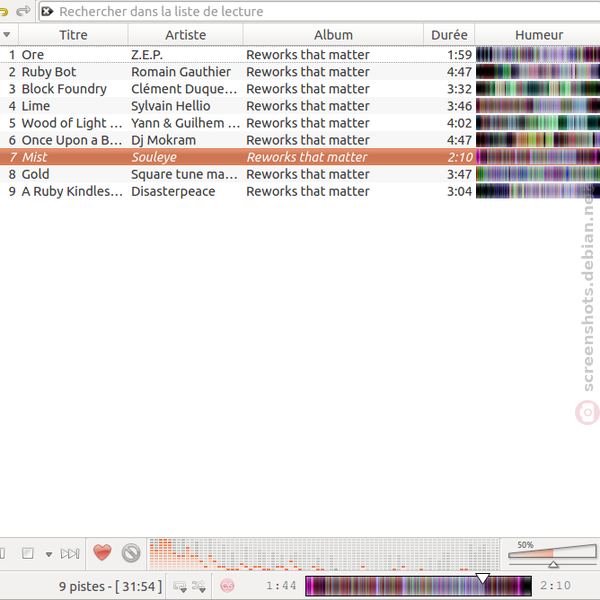600x600 pixels.
Task: Click artist 'Sylvain Hellio' cell
Action: (x=171, y=106)
